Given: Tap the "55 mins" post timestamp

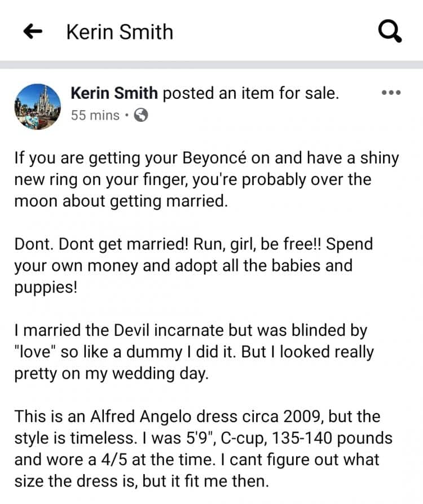Looking at the screenshot, I should (95, 116).
